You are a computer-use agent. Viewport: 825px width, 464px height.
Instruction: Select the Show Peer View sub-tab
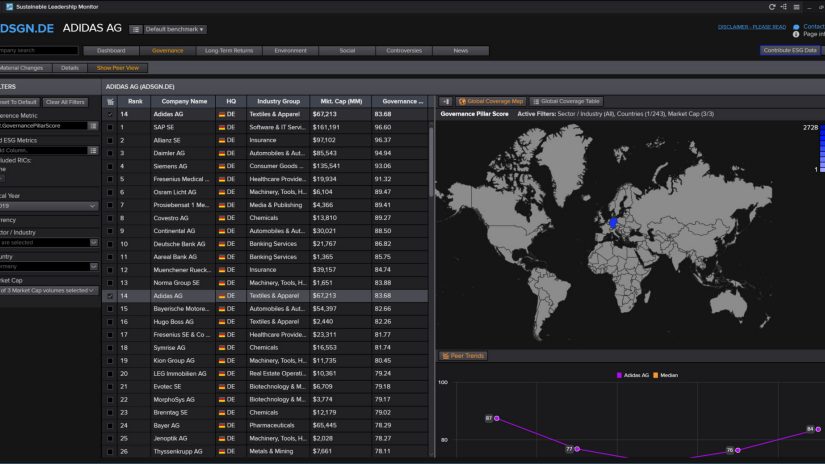118,68
